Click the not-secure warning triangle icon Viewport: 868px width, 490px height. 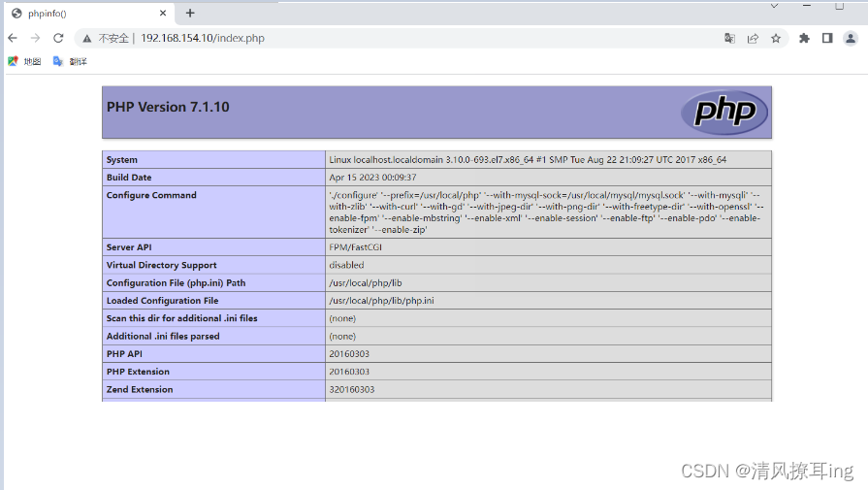87,38
